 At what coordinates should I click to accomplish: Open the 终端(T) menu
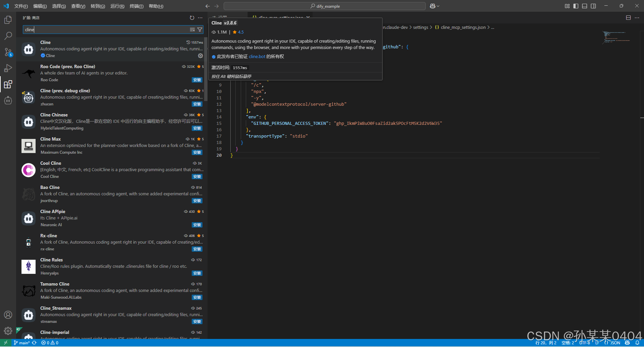tap(137, 6)
